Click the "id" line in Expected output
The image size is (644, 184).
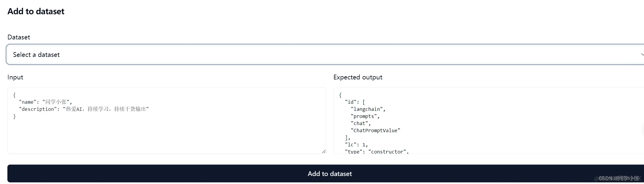[355, 102]
